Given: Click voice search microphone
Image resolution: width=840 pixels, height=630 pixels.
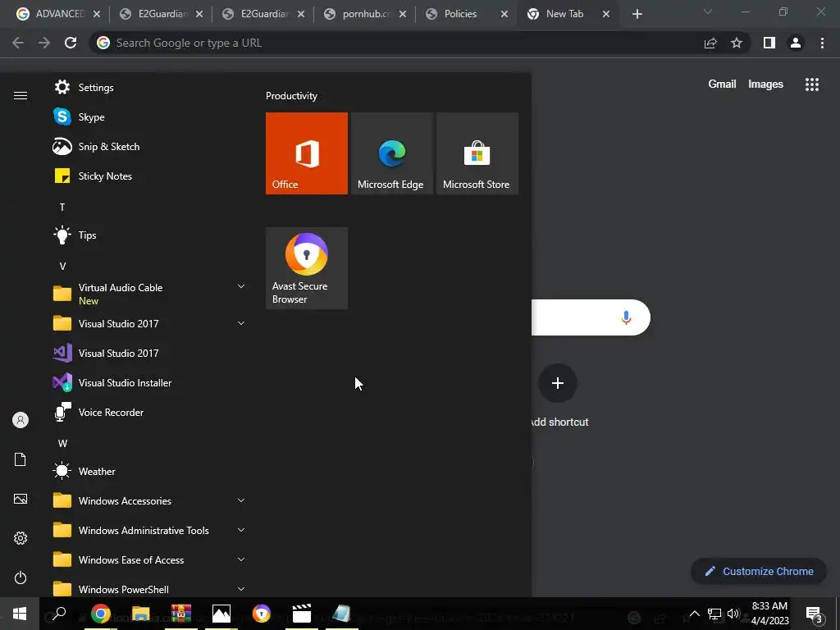Looking at the screenshot, I should [x=626, y=317].
